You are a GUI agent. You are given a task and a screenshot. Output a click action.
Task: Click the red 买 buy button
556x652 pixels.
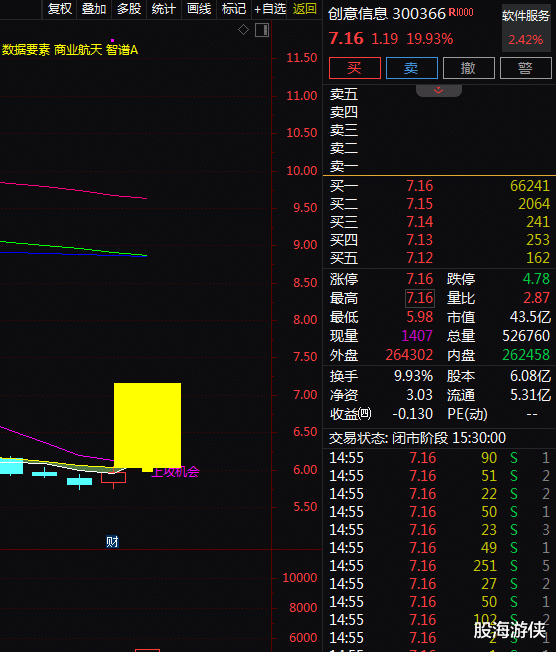(355, 68)
